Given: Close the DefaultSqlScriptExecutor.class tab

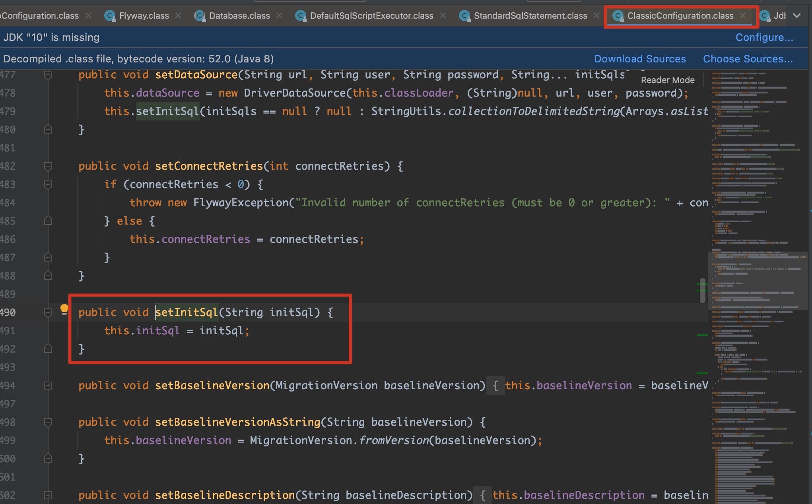Looking at the screenshot, I should [x=443, y=16].
